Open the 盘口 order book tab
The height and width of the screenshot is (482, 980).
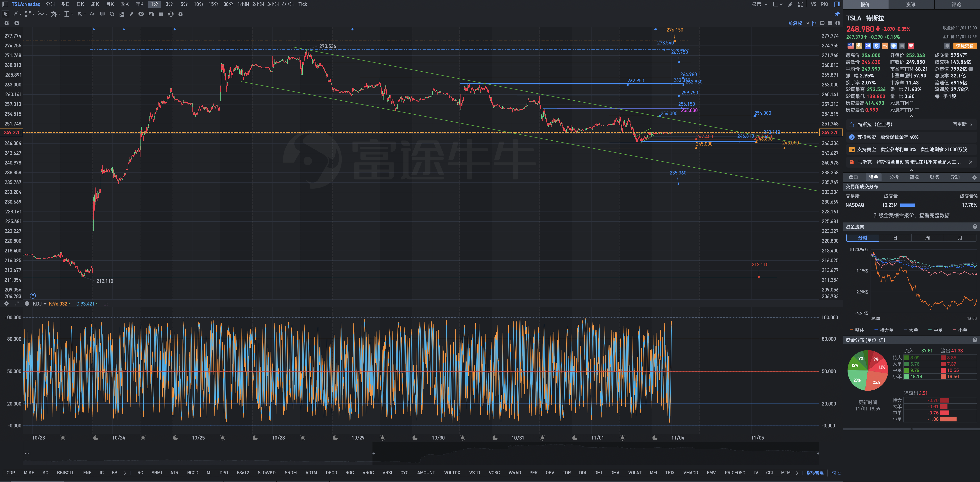click(x=853, y=177)
